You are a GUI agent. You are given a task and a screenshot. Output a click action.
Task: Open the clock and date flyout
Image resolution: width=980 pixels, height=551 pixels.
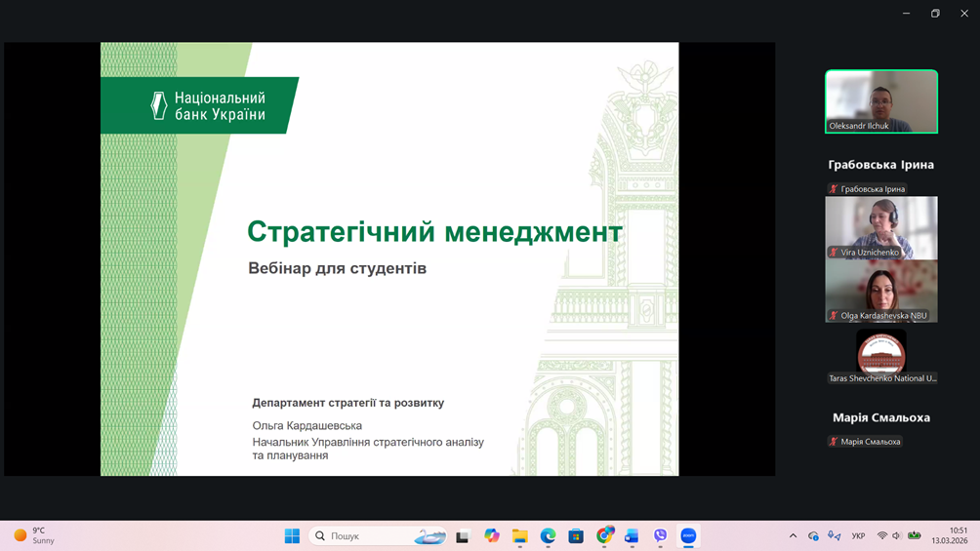[x=949, y=535]
